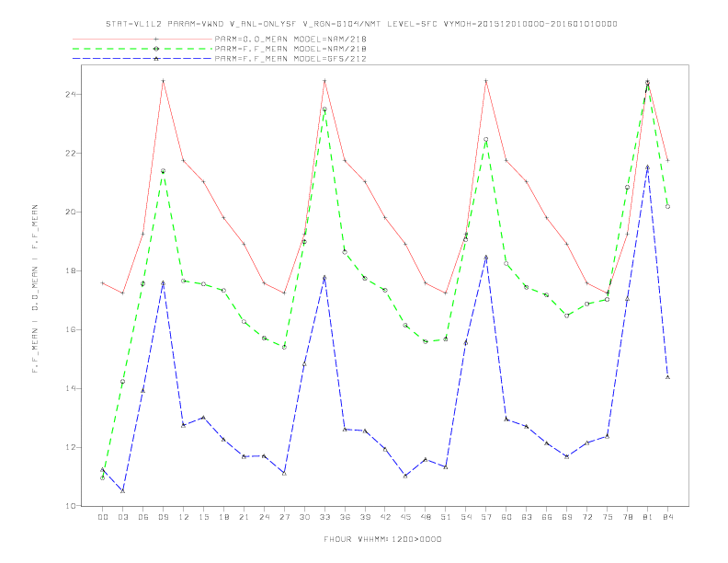The width and height of the screenshot is (728, 563).
Task: Click x-axis tick label 63
Action: click(527, 517)
